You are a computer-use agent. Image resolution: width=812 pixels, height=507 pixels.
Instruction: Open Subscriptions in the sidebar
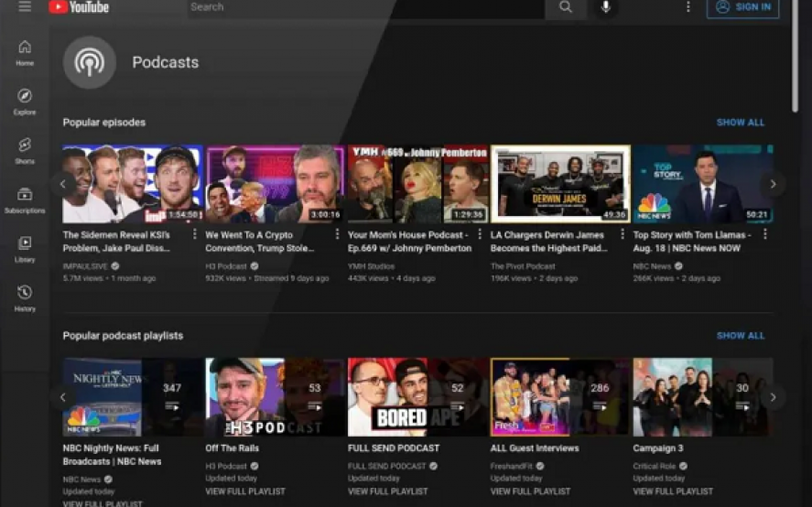pyautogui.click(x=25, y=200)
